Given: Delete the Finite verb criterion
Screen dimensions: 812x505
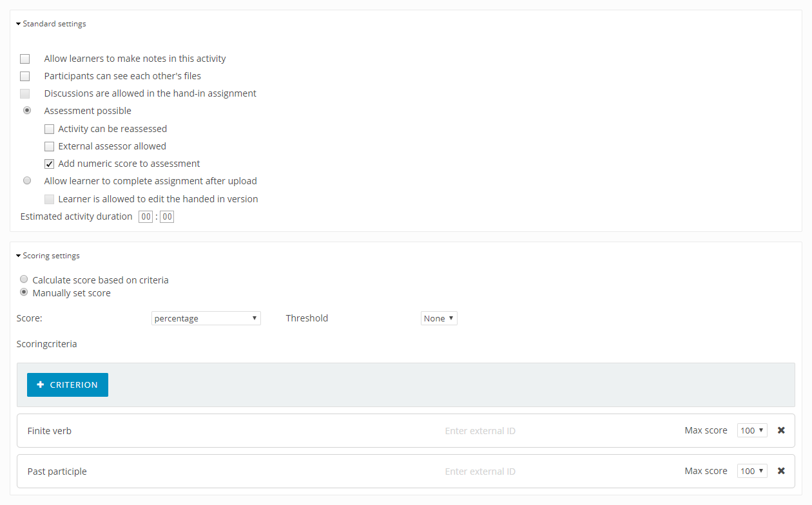Looking at the screenshot, I should point(781,430).
